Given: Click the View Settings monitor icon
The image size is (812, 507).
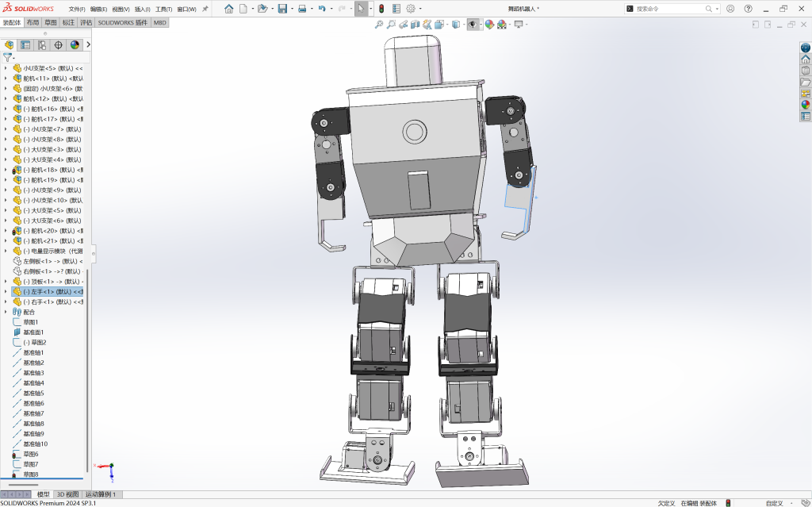Looking at the screenshot, I should (519, 25).
